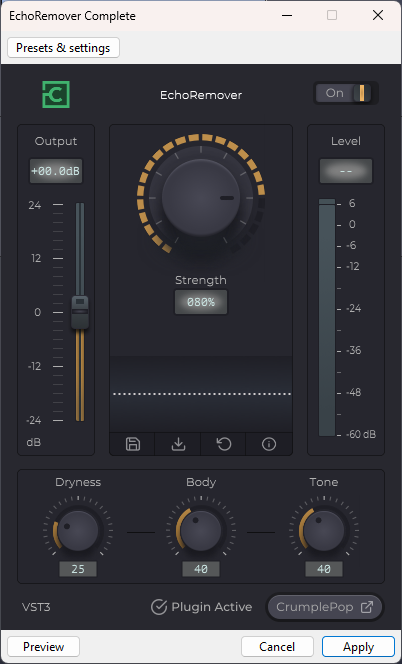Viewport: 402px width, 664px height.
Task: Open Presets & settings menu
Action: 63,48
